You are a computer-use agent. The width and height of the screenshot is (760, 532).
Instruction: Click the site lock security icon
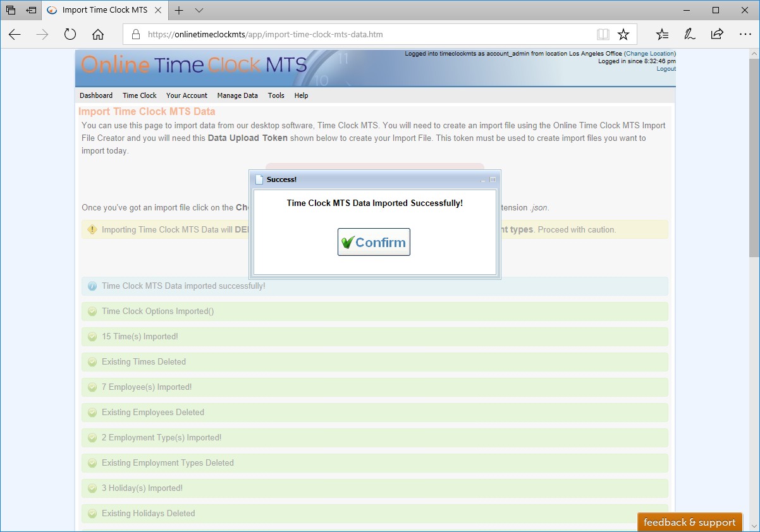click(x=135, y=34)
